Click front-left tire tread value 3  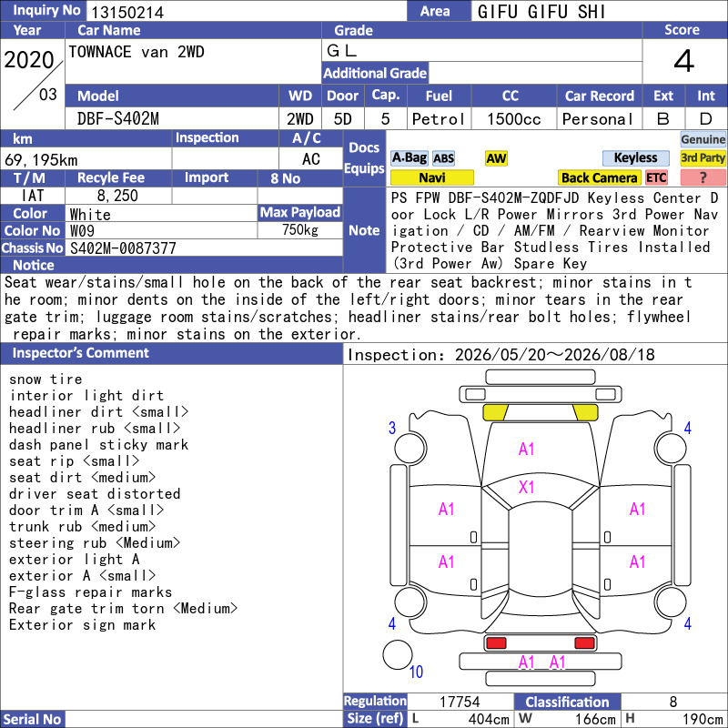[392, 428]
